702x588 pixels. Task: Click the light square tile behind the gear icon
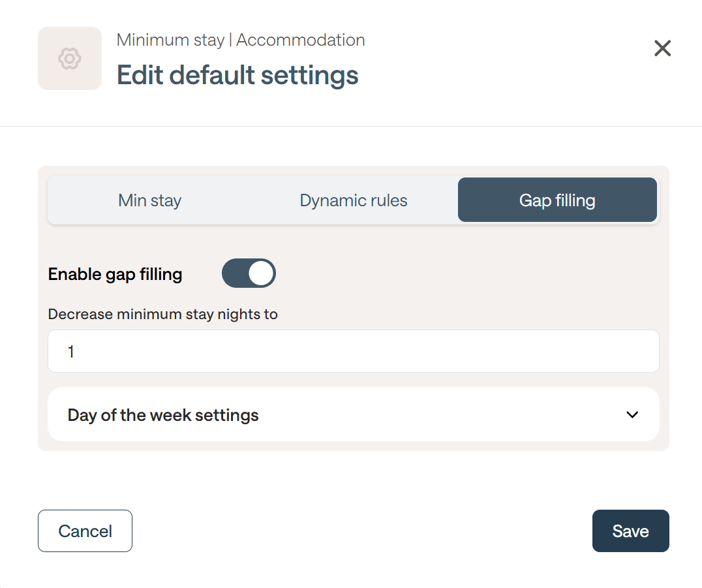click(x=70, y=58)
